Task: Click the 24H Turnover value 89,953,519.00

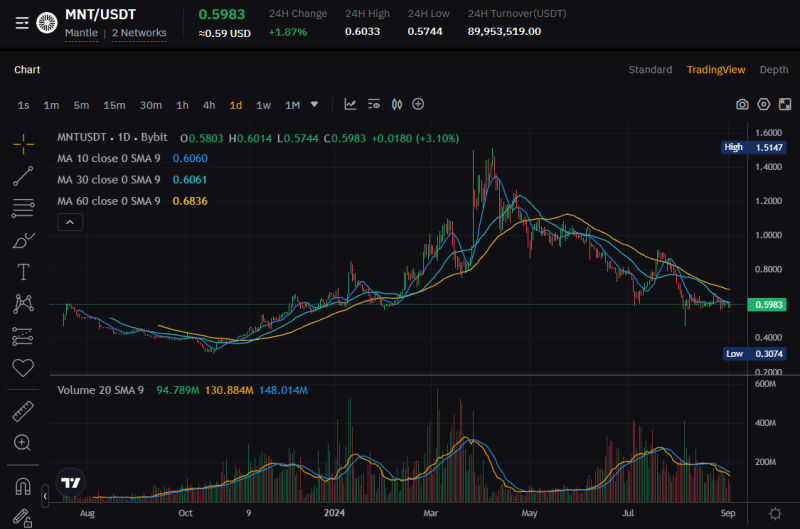Action: pyautogui.click(x=504, y=32)
